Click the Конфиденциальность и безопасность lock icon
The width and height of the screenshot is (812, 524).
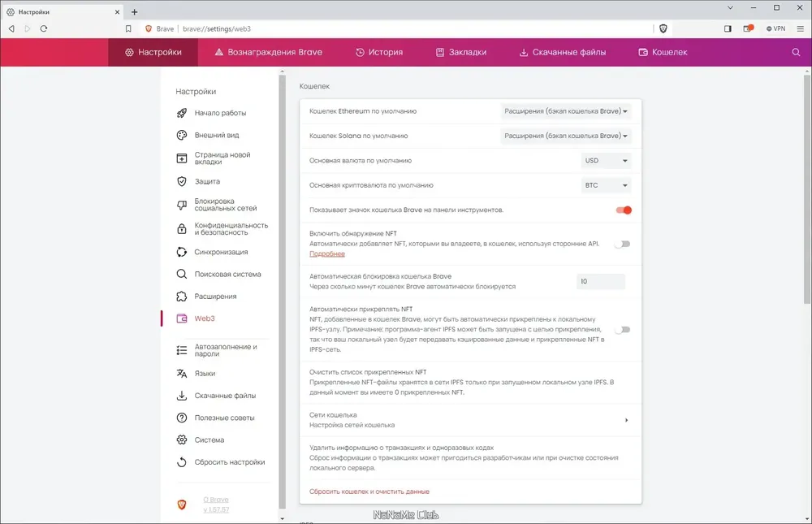click(182, 228)
